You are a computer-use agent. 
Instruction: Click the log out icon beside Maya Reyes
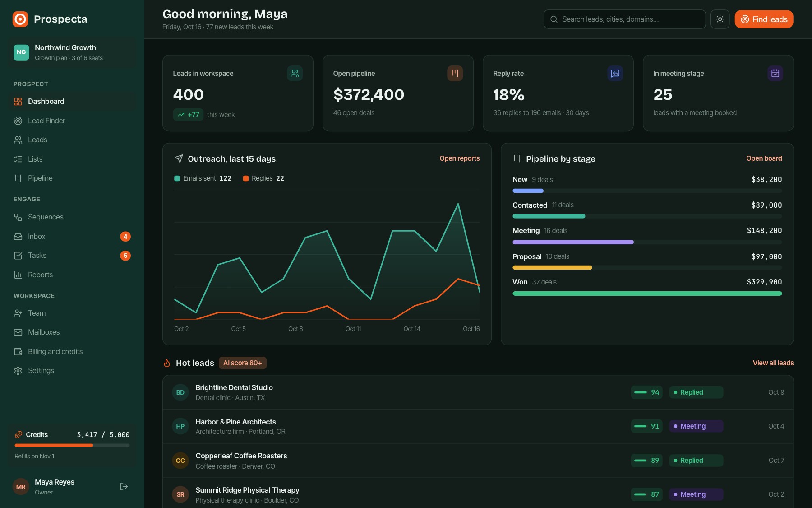pyautogui.click(x=124, y=486)
